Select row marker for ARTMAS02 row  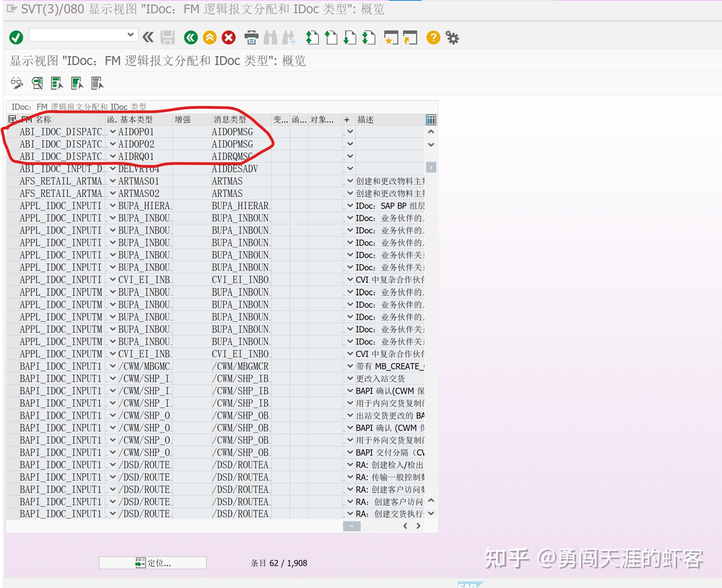13,193
